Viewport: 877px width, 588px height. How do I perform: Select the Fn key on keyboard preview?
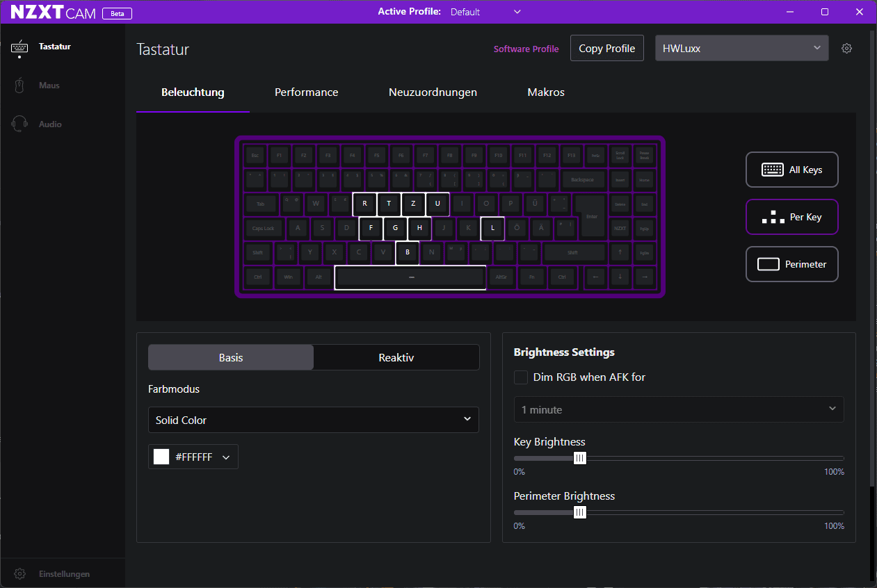pos(531,277)
